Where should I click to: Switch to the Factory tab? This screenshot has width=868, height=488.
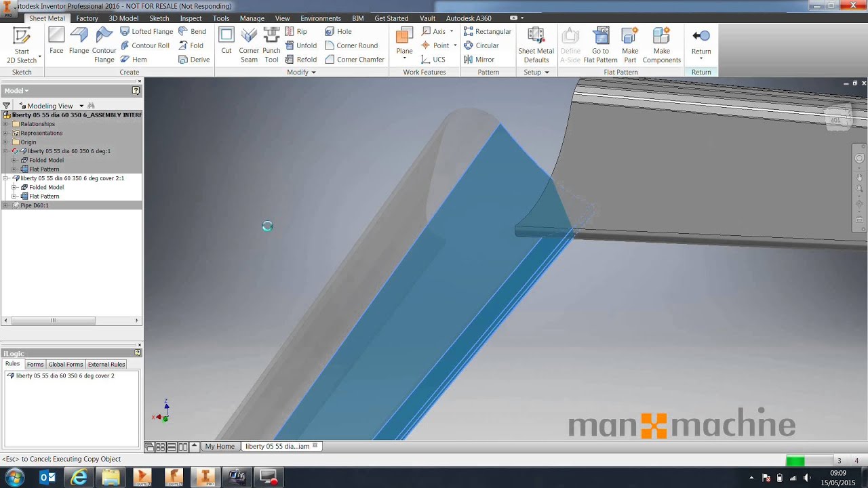pyautogui.click(x=87, y=18)
